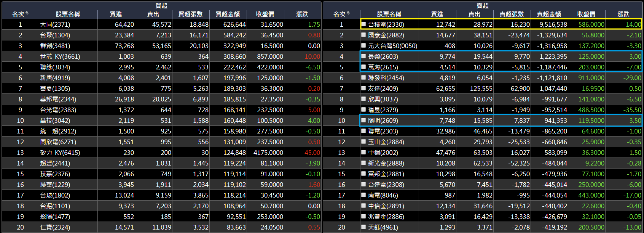Select 台達電(2308) in sell list

pyautogui.click(x=386, y=185)
